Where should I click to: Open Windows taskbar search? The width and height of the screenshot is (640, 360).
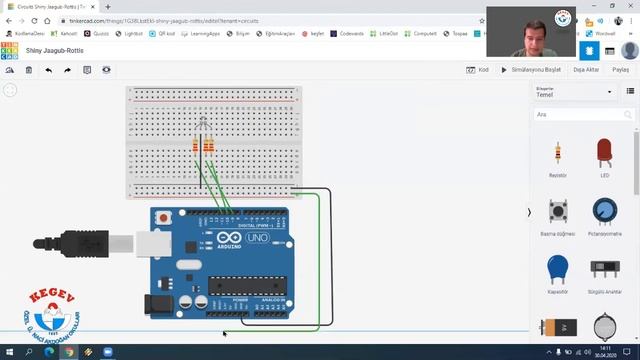click(29, 352)
